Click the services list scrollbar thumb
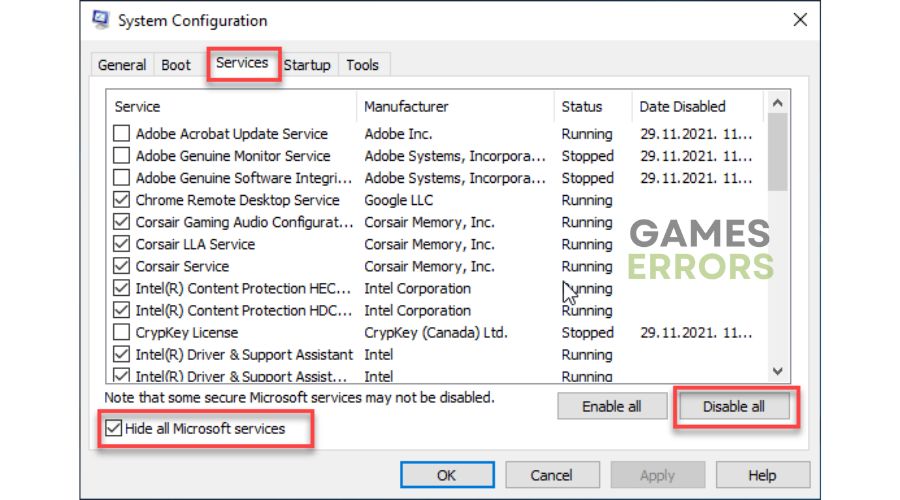Screen dimensions: 900x500 tap(778, 152)
